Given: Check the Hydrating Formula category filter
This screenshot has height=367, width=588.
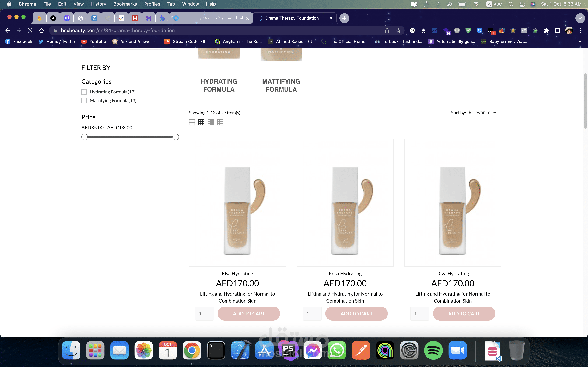Looking at the screenshot, I should click(x=84, y=92).
